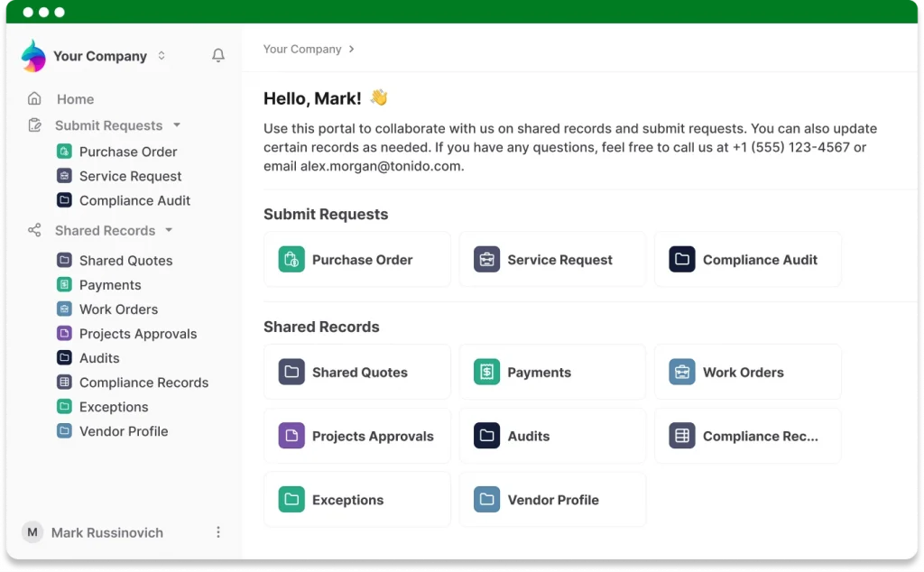The image size is (924, 572).
Task: Click the Compliance Records card's table icon
Action: 681,436
